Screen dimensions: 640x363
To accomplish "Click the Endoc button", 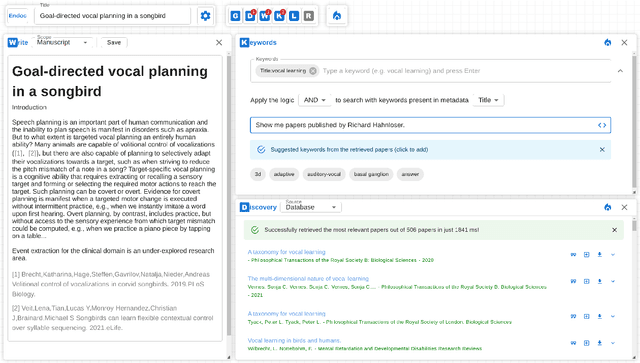I will tap(18, 16).
